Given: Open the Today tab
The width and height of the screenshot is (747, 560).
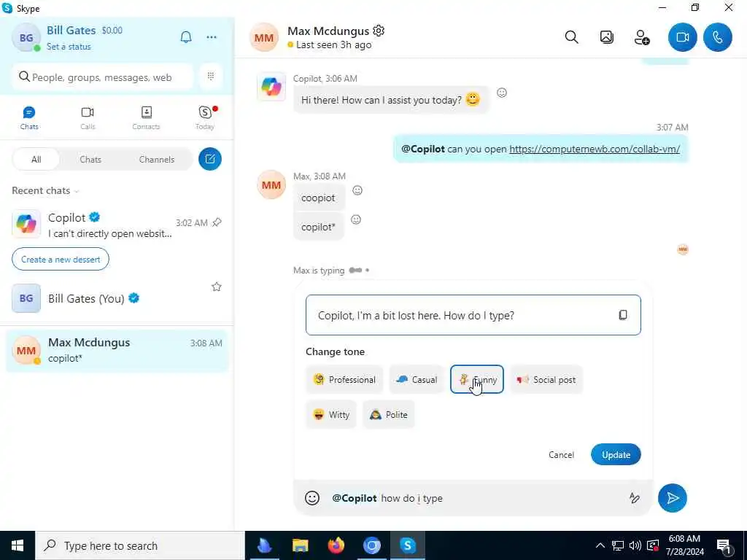Looking at the screenshot, I should (205, 117).
